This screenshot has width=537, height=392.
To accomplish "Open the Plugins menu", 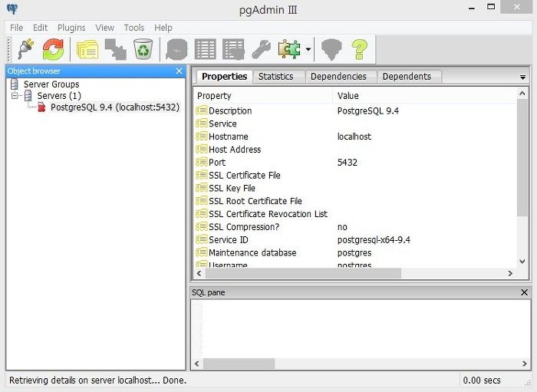I will pos(71,28).
